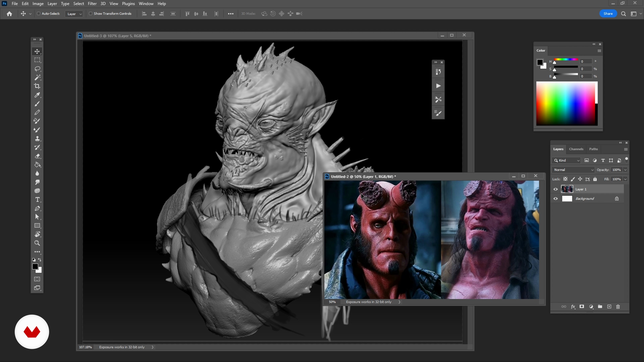Screen dimensions: 644x362
Task: Open the Image menu
Action: pyautogui.click(x=38, y=4)
